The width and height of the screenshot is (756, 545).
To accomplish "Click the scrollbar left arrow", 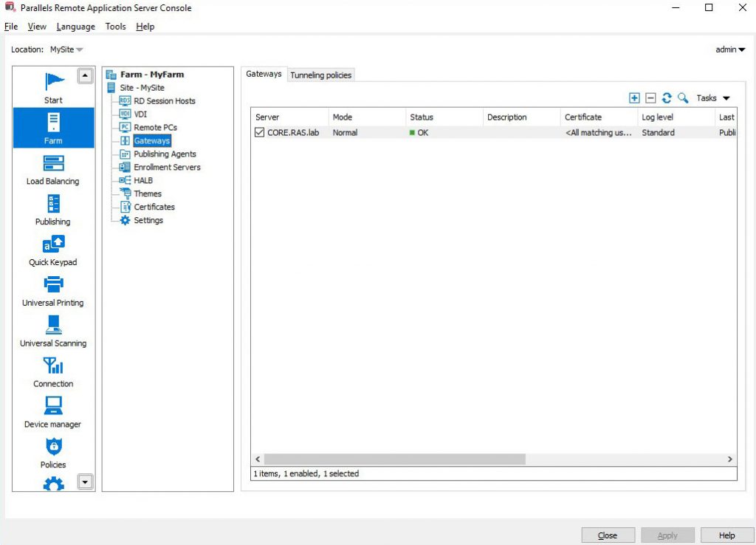I will pyautogui.click(x=258, y=459).
